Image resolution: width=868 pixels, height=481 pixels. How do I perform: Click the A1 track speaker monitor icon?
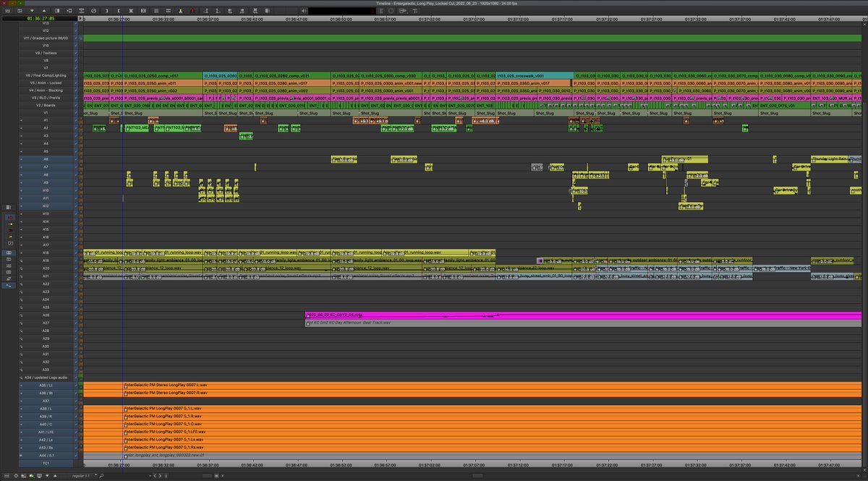point(21,120)
